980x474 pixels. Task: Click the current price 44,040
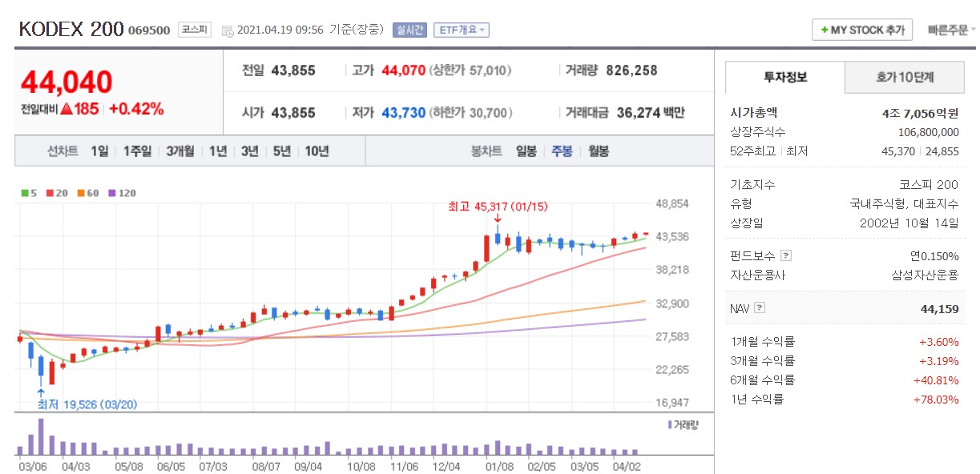(x=67, y=82)
